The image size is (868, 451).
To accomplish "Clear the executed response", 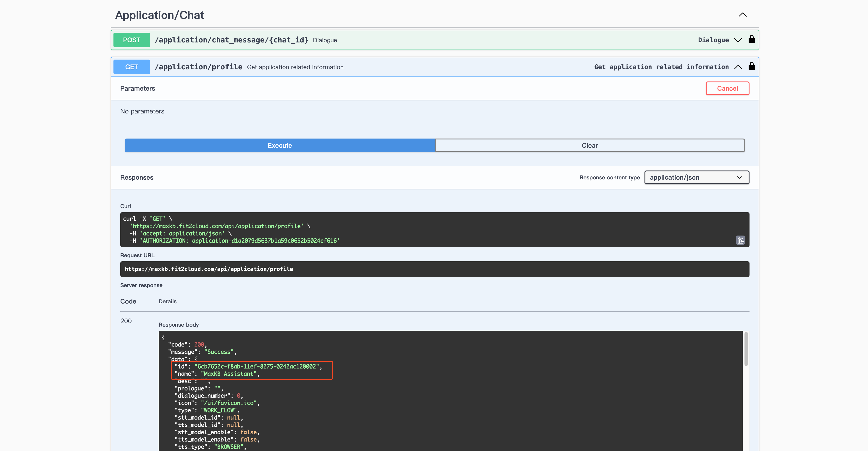I will point(589,146).
